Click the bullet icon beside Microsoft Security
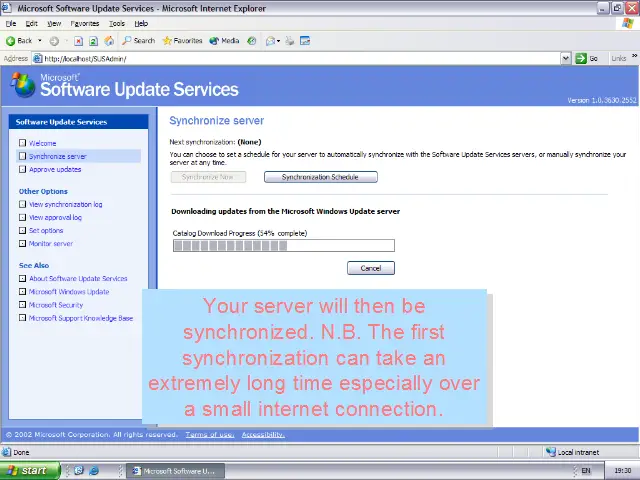 [22, 304]
